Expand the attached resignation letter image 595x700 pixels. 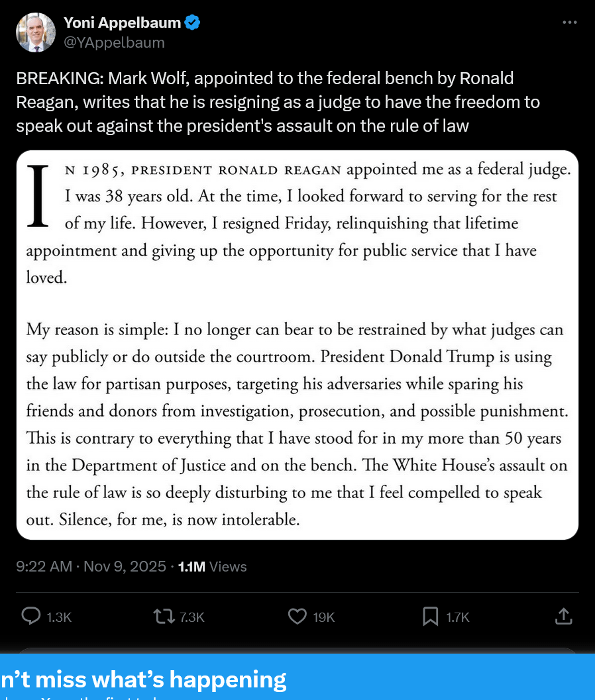tap(297, 344)
